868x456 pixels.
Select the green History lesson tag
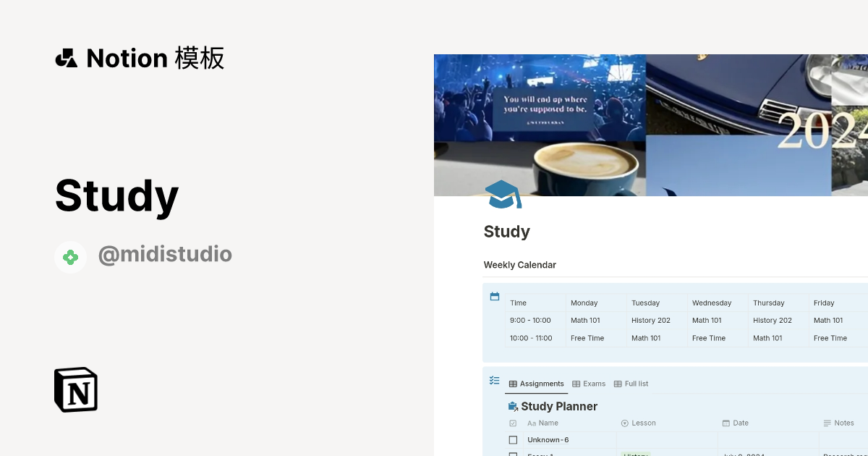(636, 454)
